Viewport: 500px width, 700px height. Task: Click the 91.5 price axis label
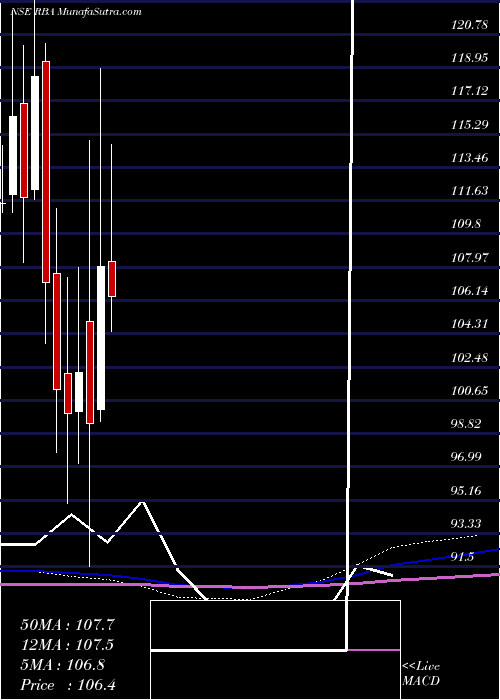point(463,557)
